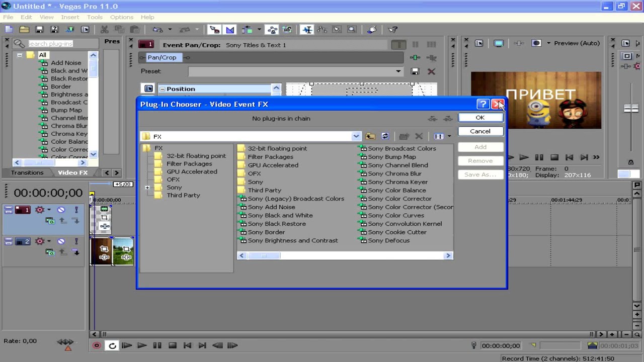Open the Preset dropdown in Pan/Crop

pyautogui.click(x=398, y=71)
